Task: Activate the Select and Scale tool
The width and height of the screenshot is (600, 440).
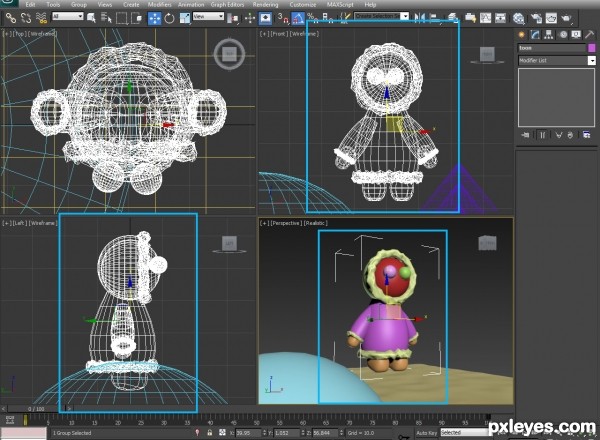Action: 184,18
